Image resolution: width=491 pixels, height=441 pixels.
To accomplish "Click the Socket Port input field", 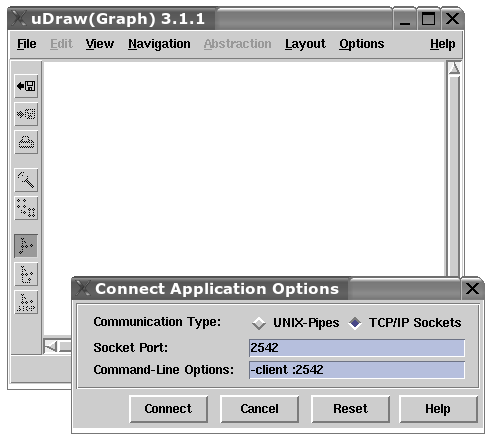I will (x=357, y=348).
